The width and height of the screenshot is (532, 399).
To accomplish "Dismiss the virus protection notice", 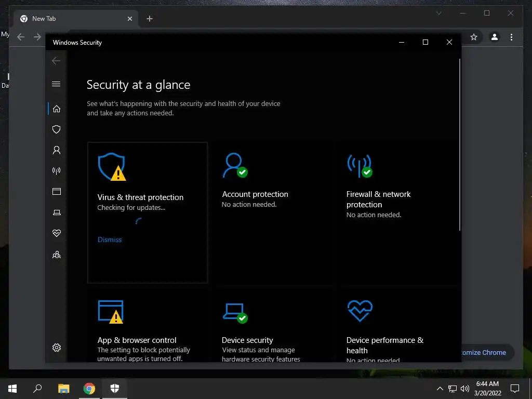I will [110, 240].
